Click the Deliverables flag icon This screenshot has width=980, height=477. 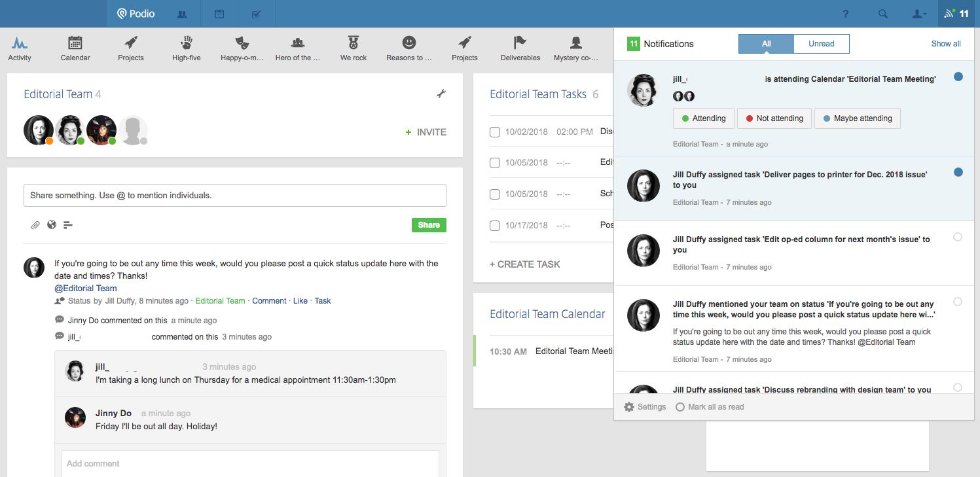click(x=520, y=44)
